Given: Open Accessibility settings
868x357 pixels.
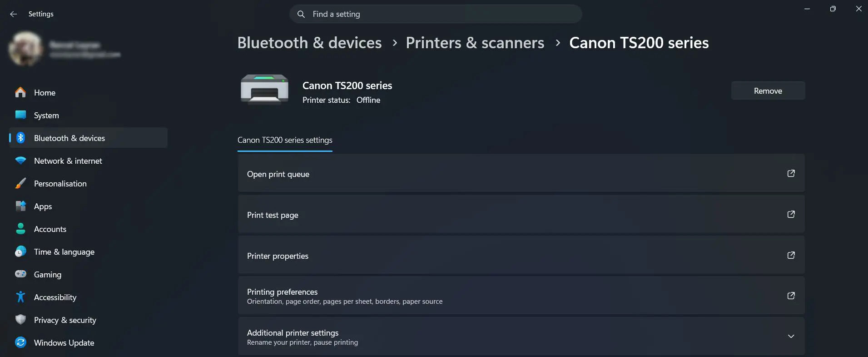Looking at the screenshot, I should 88,297.
